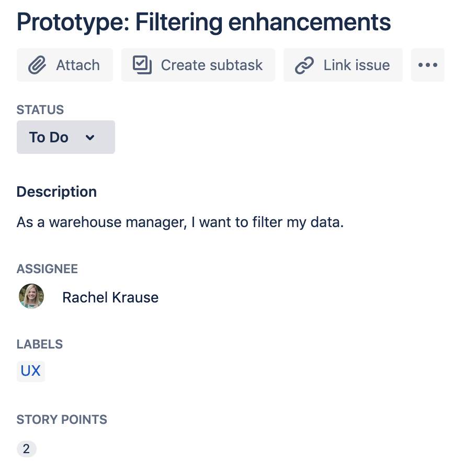Click the UX label tag
The height and width of the screenshot is (472, 476).
[x=30, y=371]
